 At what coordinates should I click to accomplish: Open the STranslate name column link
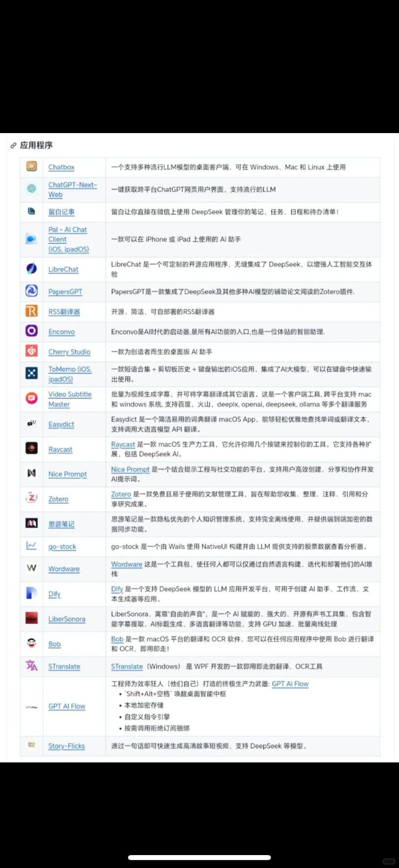(x=64, y=667)
